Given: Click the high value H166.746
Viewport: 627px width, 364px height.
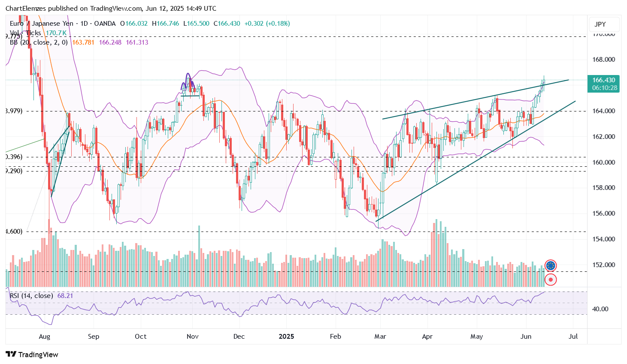Looking at the screenshot, I should tap(166, 24).
